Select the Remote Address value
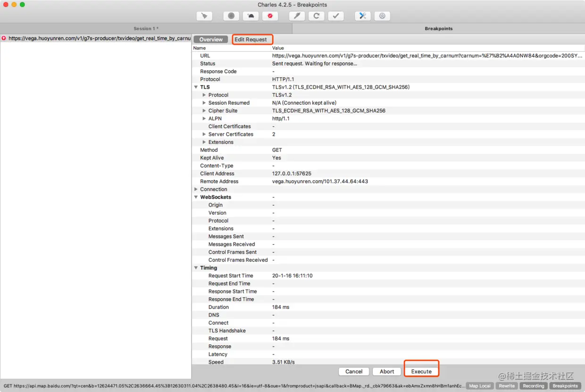The width and height of the screenshot is (585, 392). (320, 182)
